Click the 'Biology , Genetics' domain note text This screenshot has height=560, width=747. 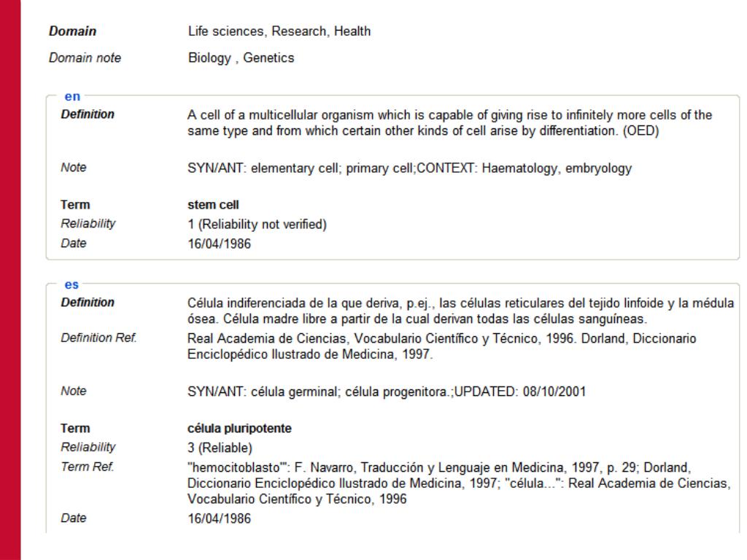241,58
